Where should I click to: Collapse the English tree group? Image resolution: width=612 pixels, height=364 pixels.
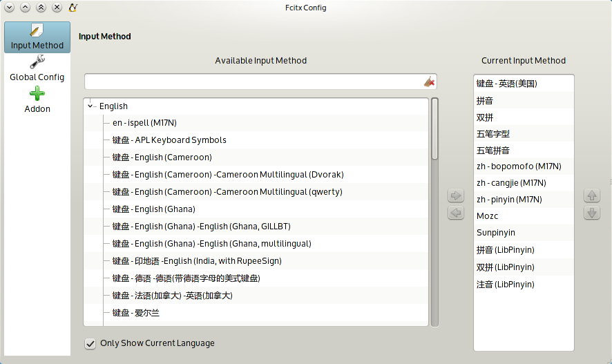coord(90,106)
